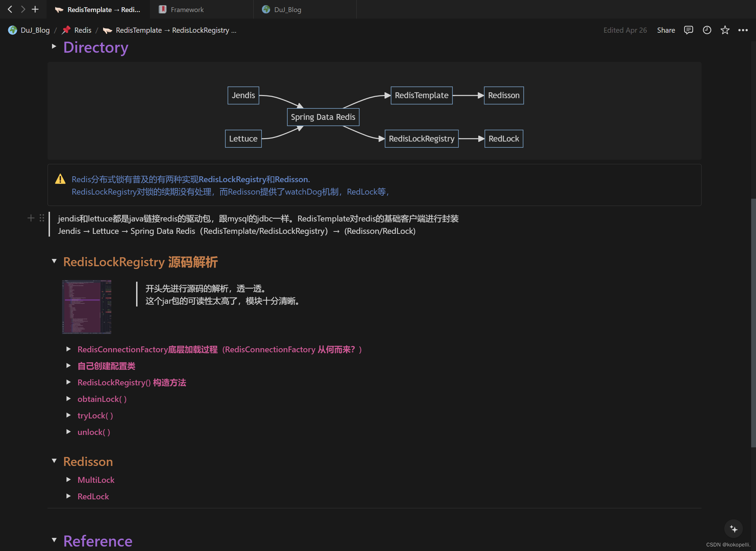The height and width of the screenshot is (551, 756).
Task: Open the Redis breadcrumb link
Action: (x=82, y=30)
